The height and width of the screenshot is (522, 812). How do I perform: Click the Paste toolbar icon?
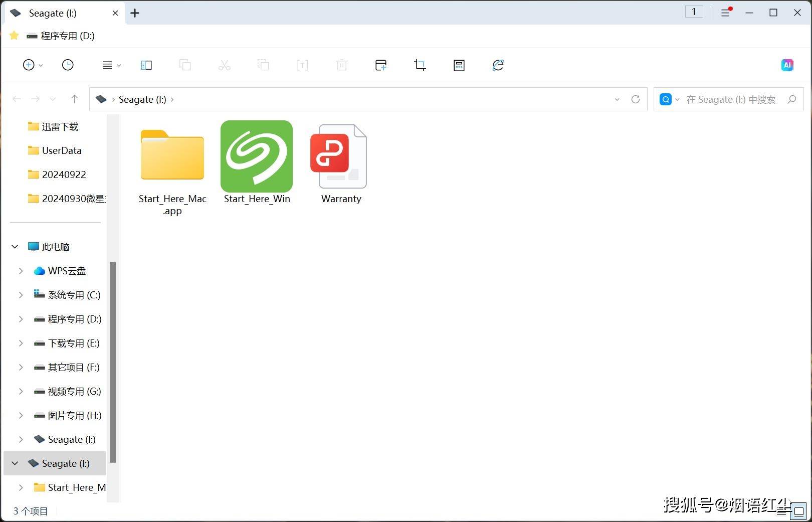(x=263, y=65)
